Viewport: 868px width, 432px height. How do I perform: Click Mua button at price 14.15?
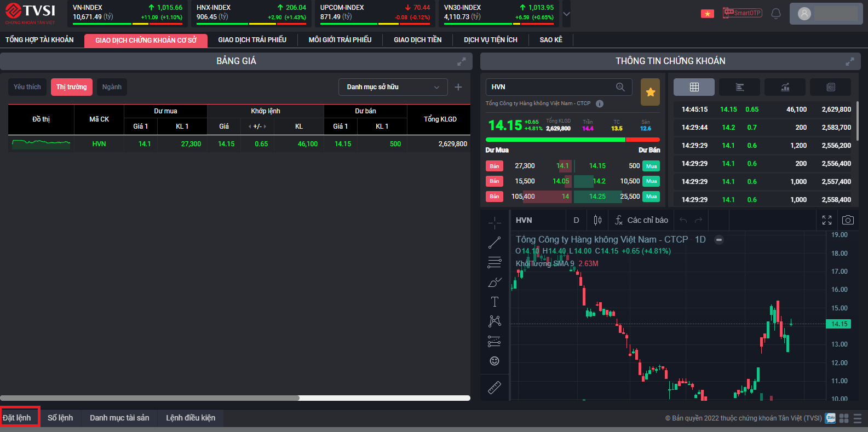tap(651, 166)
